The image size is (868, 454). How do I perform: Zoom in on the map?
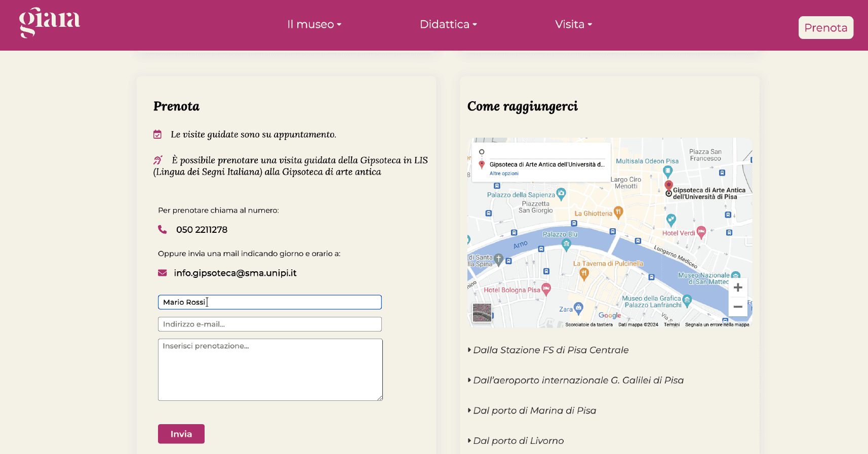[738, 287]
